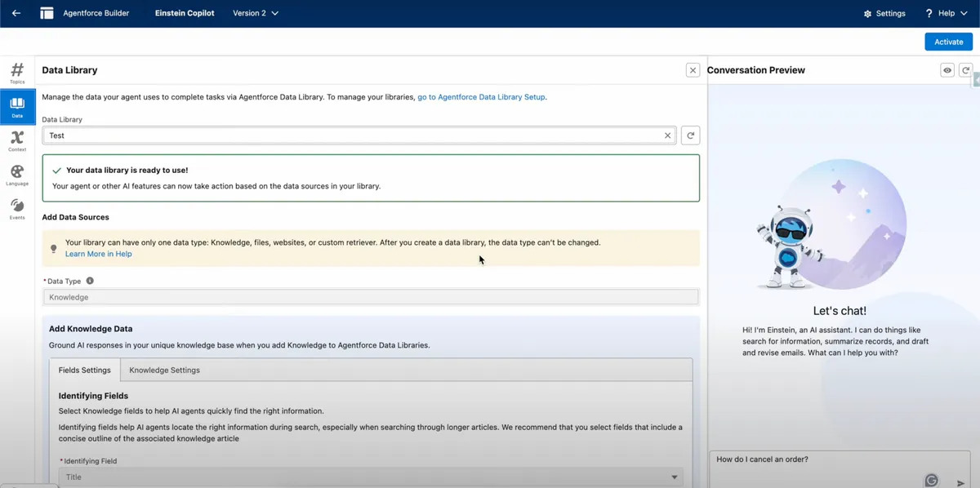
Task: Click the Let's chat! heading
Action: click(840, 311)
